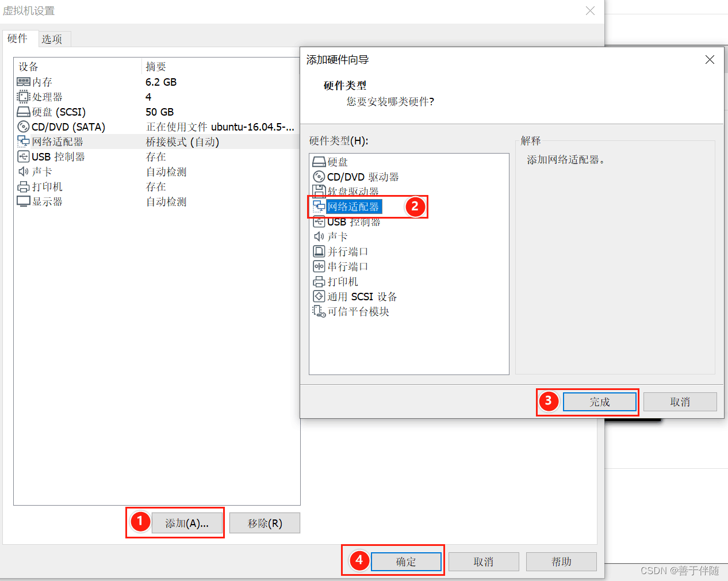Click the trusted platform module icon
Screen dimensions: 728x581
tap(319, 311)
